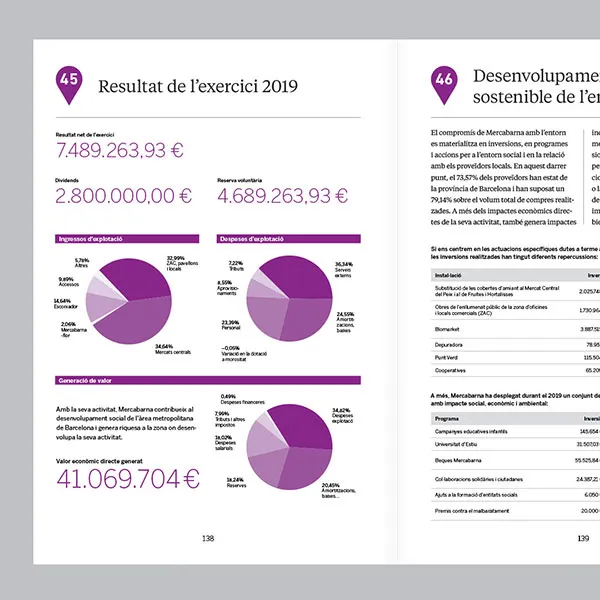
Task: Select the large amount "41.069.704 €"
Action: [128, 478]
